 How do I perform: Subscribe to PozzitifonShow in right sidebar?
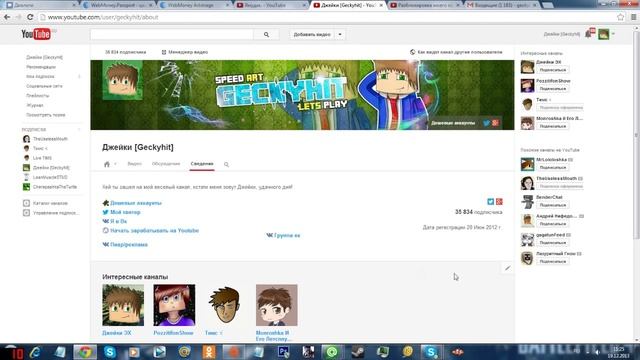[553, 89]
